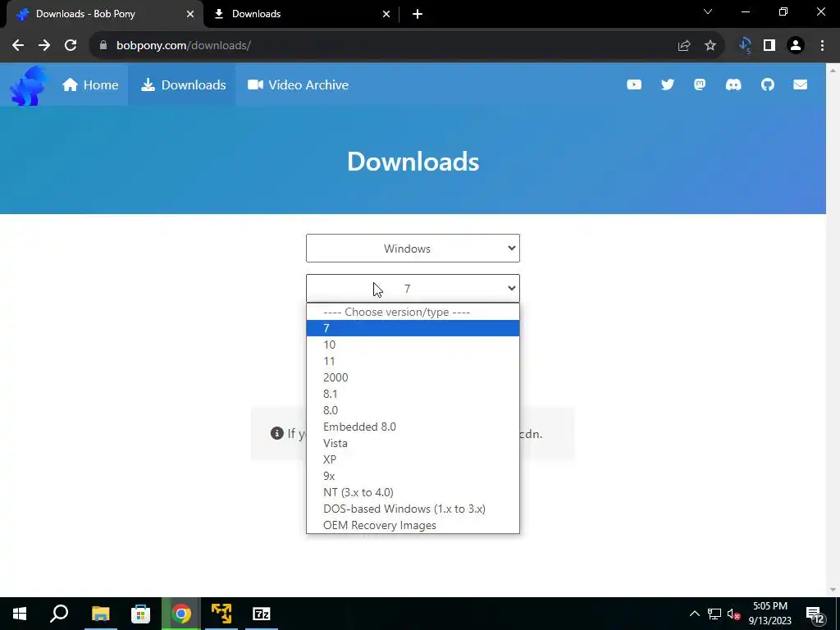Select XP from the version list

pyautogui.click(x=413, y=459)
